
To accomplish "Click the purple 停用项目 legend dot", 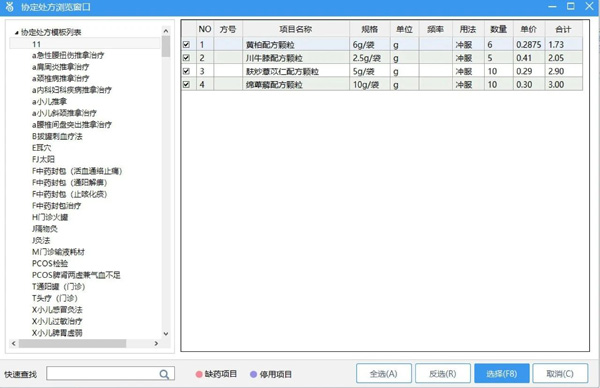I will [x=253, y=374].
